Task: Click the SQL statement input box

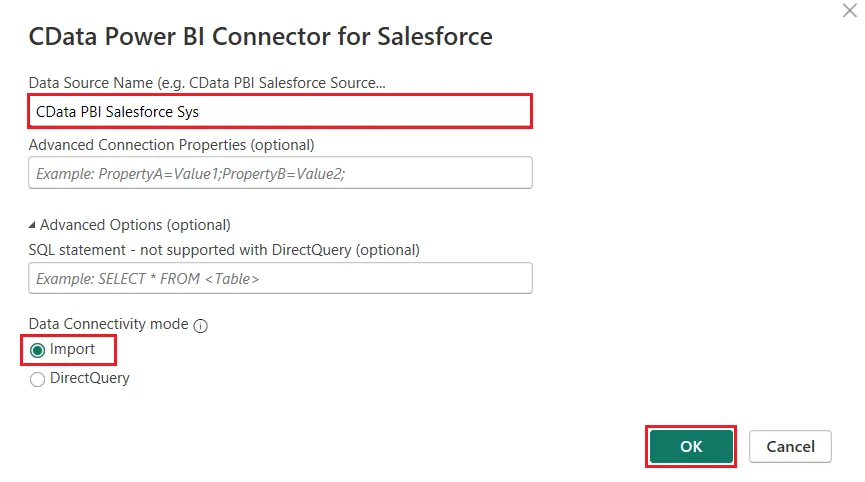Action: point(280,278)
